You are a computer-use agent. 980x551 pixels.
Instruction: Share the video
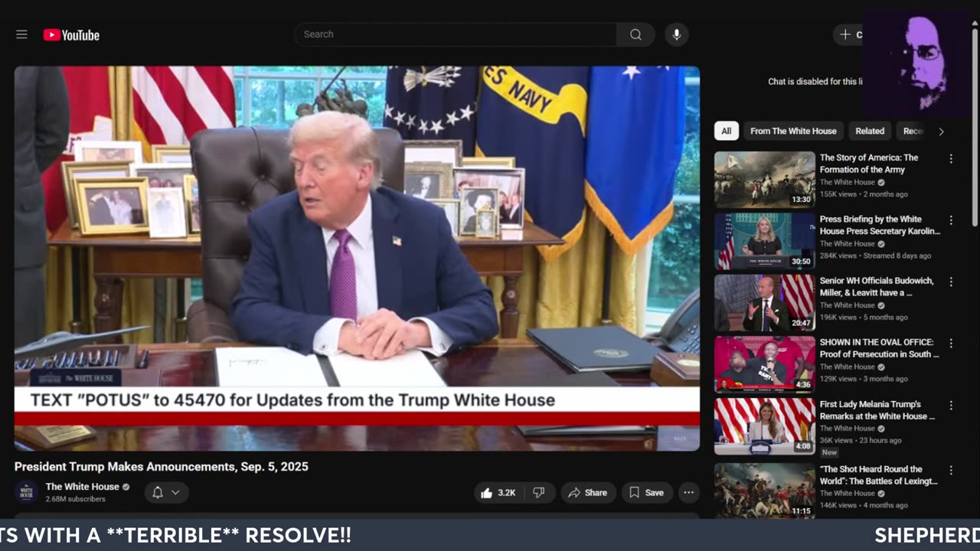[x=587, y=493]
